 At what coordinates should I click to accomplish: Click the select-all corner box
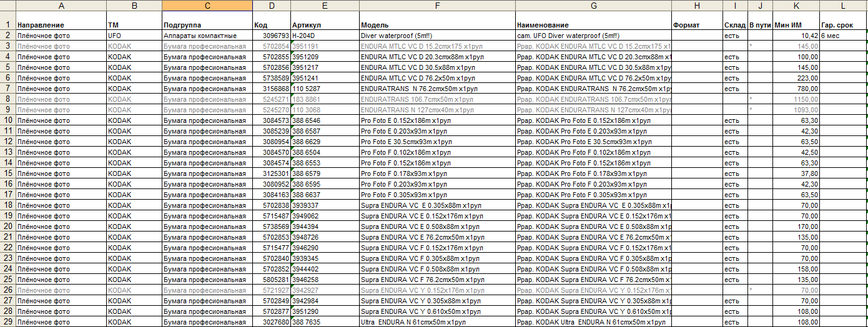tap(8, 6)
